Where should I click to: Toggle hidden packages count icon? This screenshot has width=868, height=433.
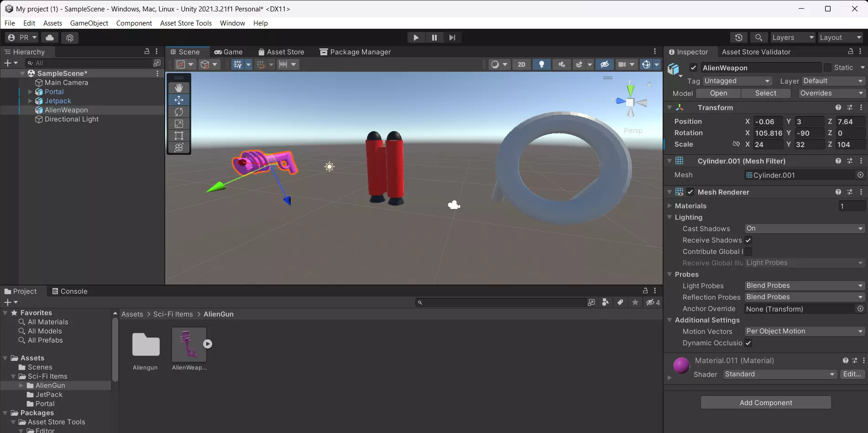653,302
